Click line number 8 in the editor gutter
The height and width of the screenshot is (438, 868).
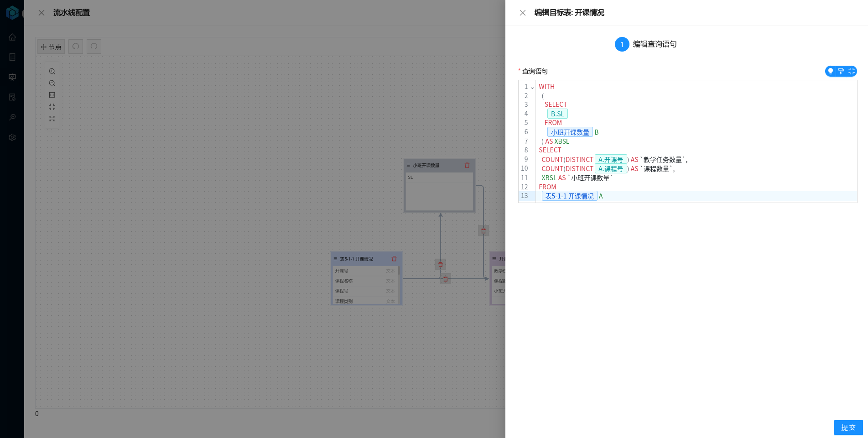pyautogui.click(x=526, y=150)
